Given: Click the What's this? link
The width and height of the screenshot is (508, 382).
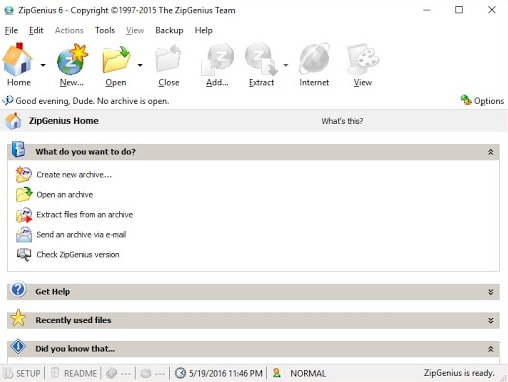Looking at the screenshot, I should pos(342,121).
